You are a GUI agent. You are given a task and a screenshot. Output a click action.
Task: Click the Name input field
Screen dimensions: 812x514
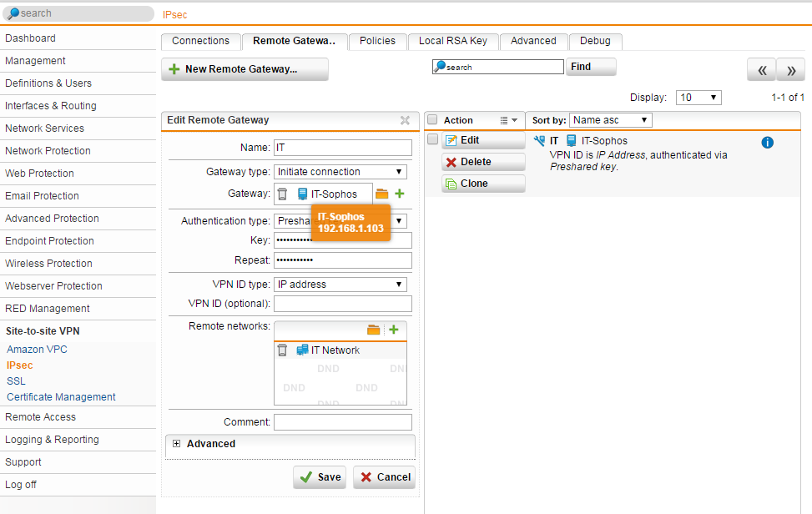pyautogui.click(x=343, y=148)
